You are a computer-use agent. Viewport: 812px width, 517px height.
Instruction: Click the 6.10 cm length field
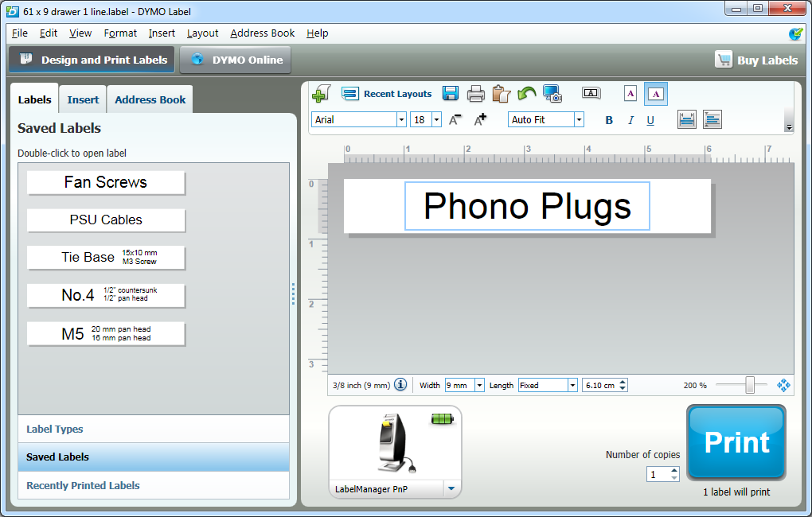[600, 385]
